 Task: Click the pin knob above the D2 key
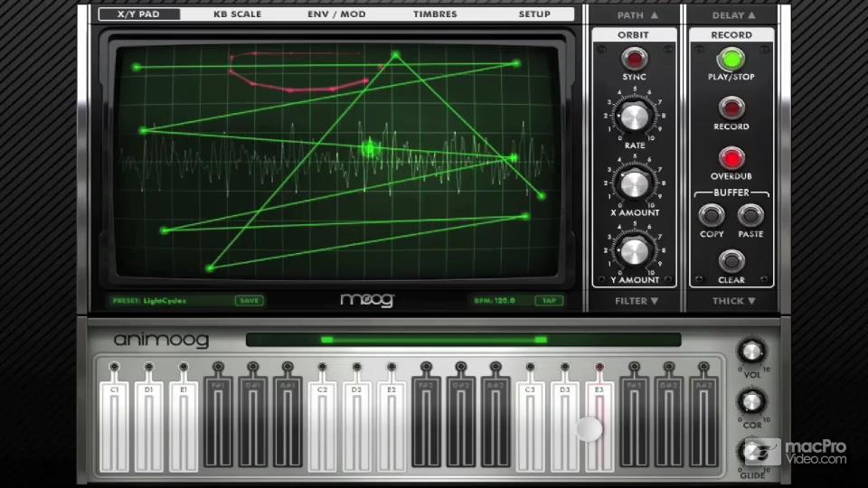[x=356, y=366]
